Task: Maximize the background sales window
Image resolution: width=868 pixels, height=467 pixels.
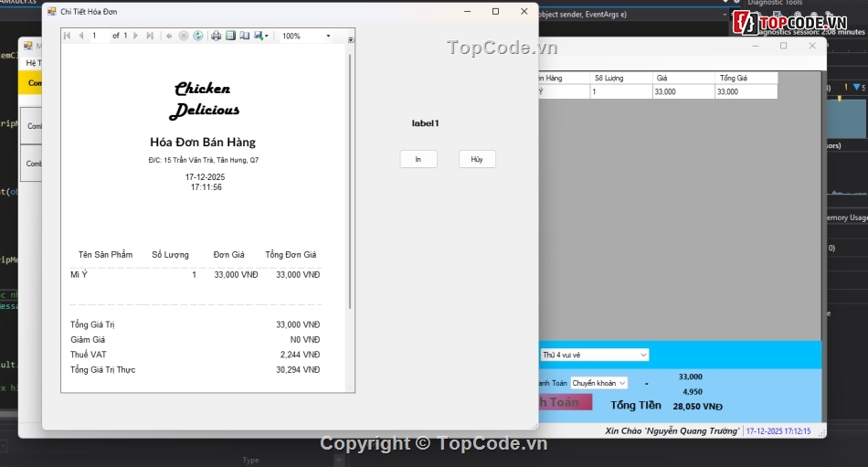Action: tap(783, 46)
